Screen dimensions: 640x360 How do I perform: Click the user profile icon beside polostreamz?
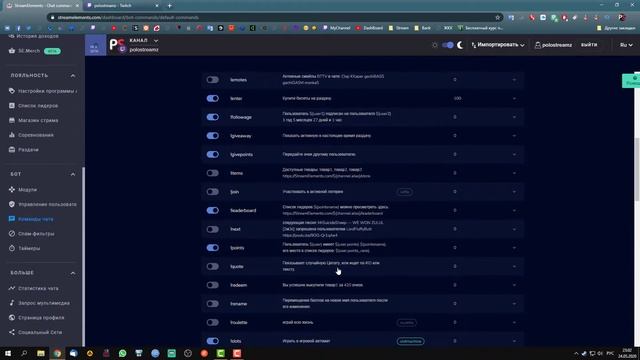point(538,45)
